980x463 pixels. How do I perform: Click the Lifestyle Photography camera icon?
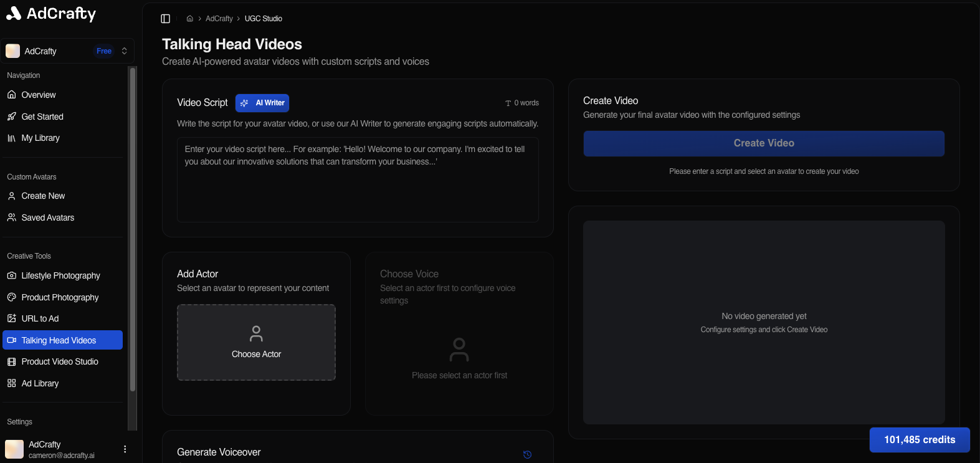[x=12, y=275]
